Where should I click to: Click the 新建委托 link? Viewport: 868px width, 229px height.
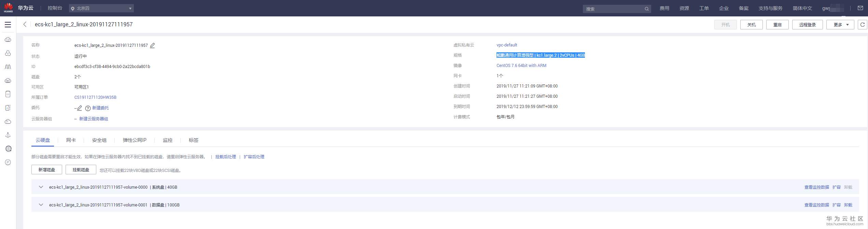tap(100, 108)
